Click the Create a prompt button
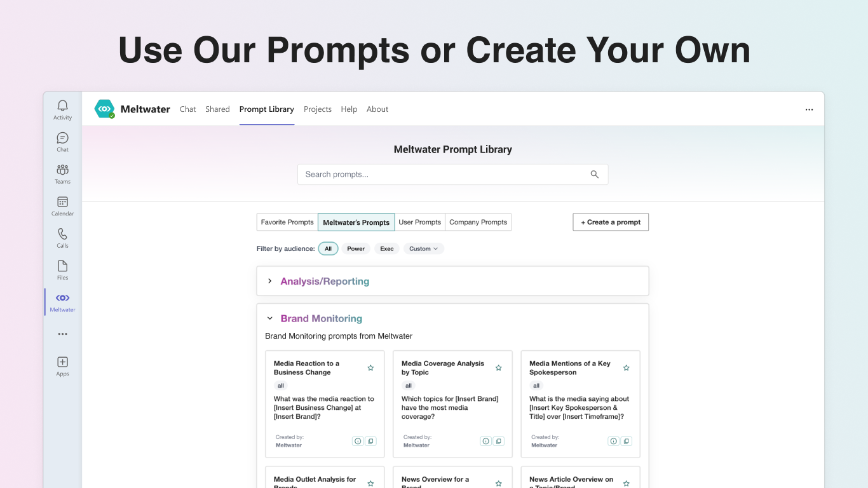The image size is (868, 488). 610,222
